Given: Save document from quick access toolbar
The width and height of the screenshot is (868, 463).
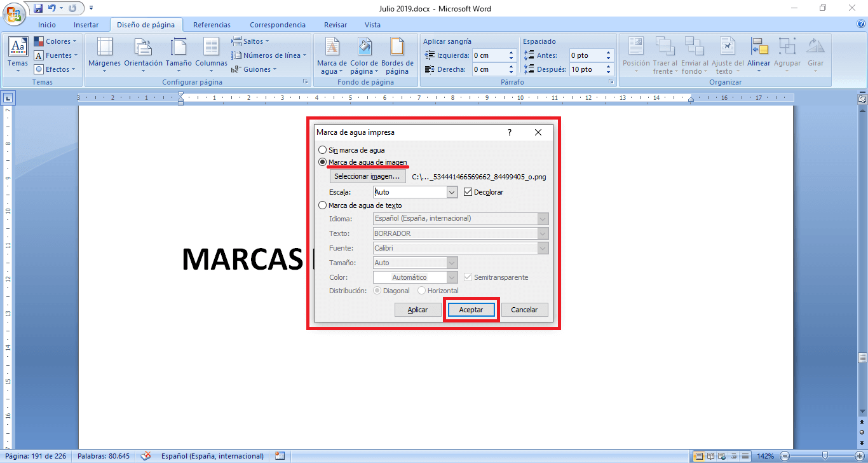Looking at the screenshot, I should 38,8.
